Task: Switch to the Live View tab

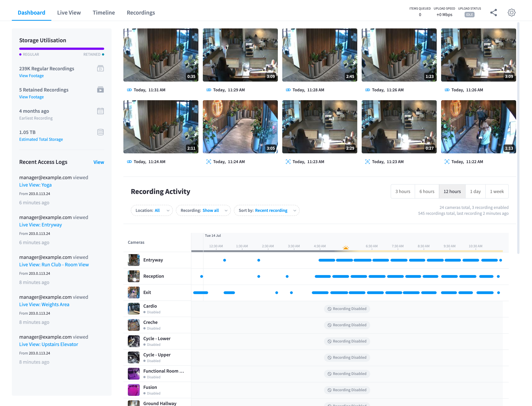Action: coord(69,13)
